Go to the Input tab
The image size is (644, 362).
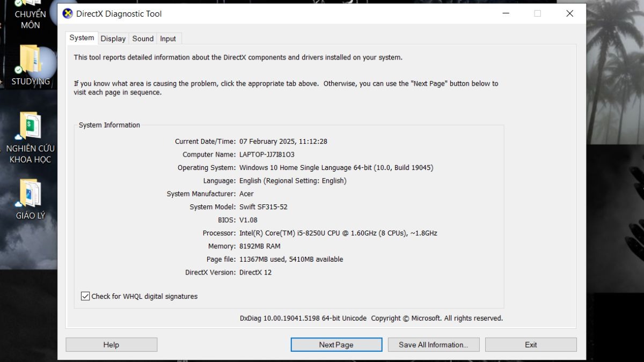tap(168, 39)
